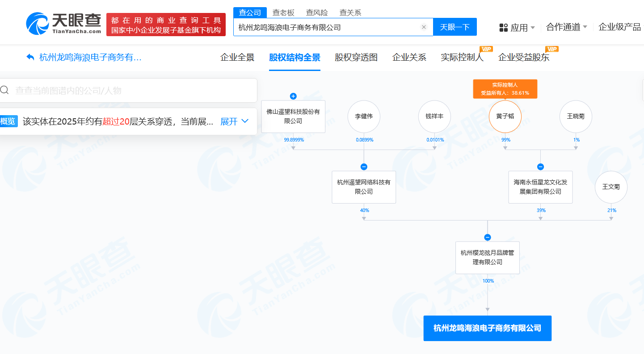Switch to the 查风险 search tab
This screenshot has height=354, width=644.
coord(317,12)
